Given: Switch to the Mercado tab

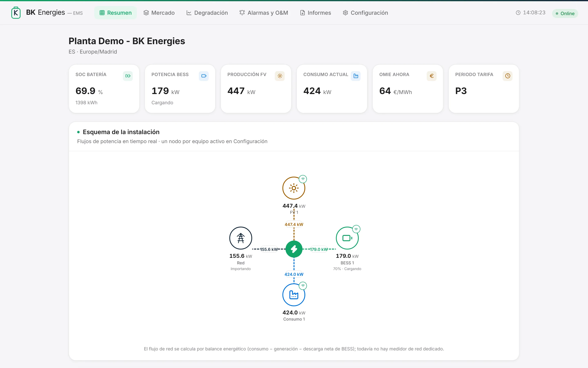Looking at the screenshot, I should point(159,13).
